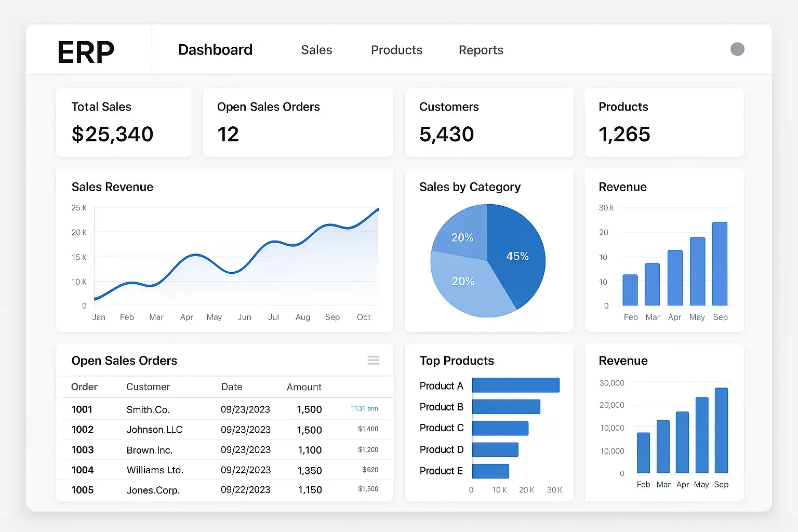Open the gray user avatar circle
The width and height of the screenshot is (798, 532).
click(737, 49)
